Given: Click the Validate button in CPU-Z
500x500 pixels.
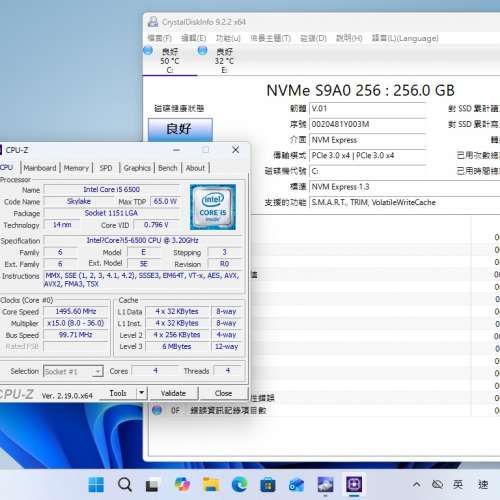Looking at the screenshot, I should [173, 393].
